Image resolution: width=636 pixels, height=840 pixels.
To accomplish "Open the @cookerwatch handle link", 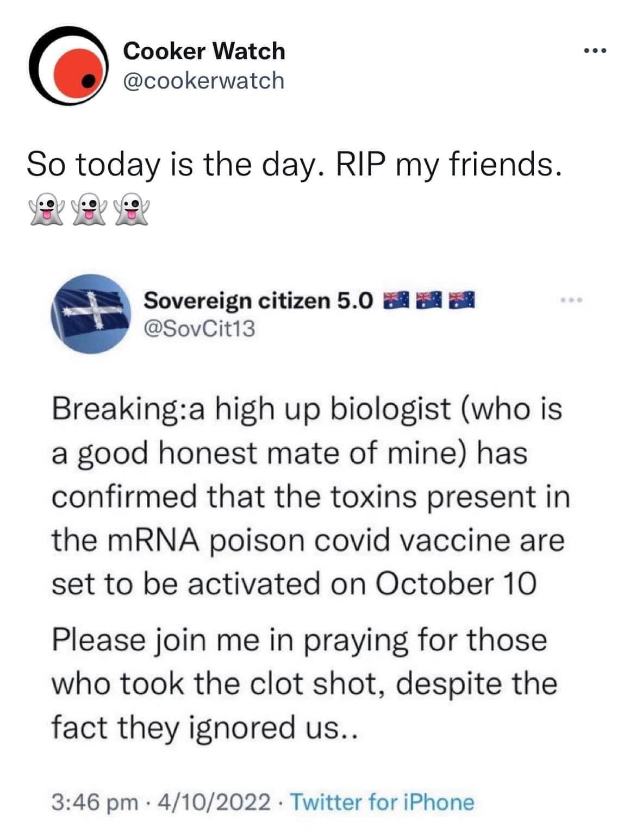I will pos(204,80).
